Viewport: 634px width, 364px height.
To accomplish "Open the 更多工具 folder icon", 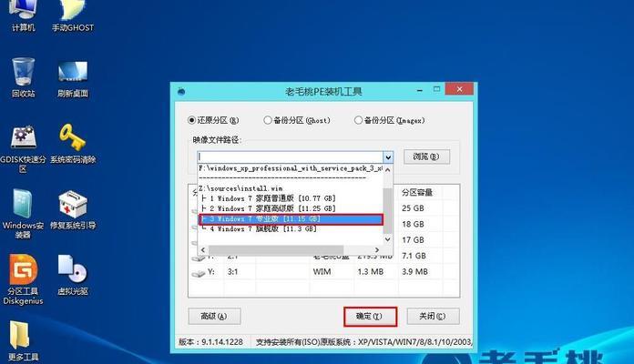I will (x=23, y=341).
